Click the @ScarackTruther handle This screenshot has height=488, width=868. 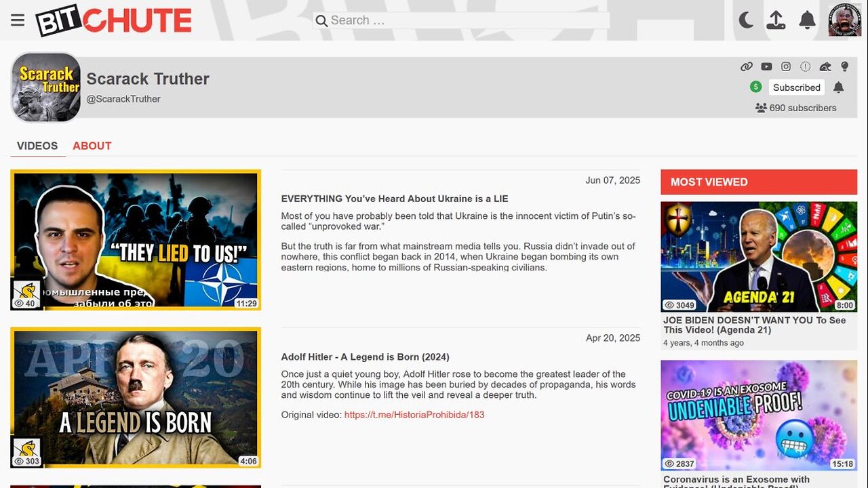123,99
